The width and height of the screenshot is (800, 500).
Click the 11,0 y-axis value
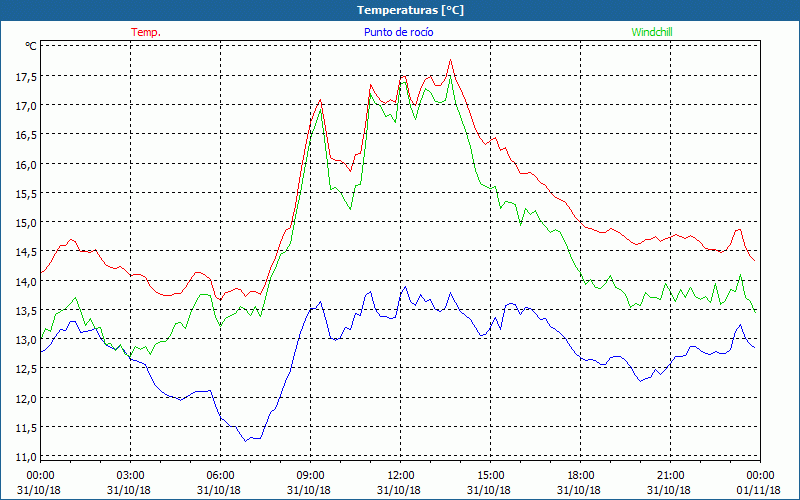pos(26,456)
